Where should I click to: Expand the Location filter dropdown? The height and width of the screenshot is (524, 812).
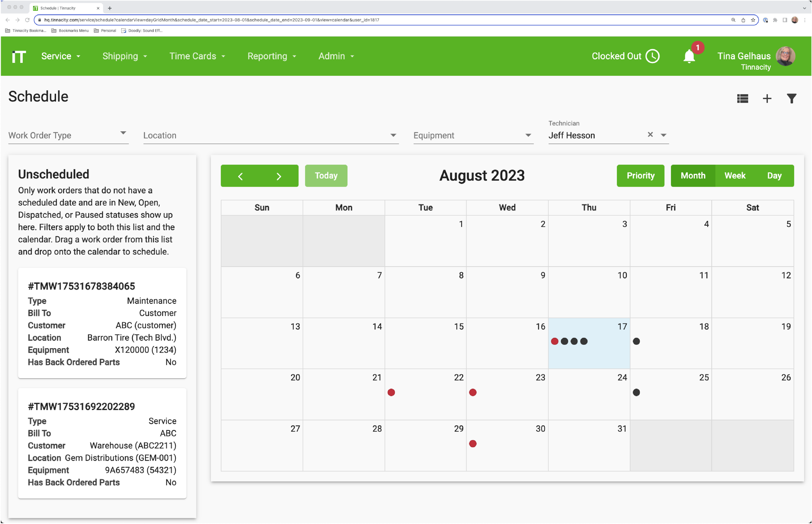point(394,135)
